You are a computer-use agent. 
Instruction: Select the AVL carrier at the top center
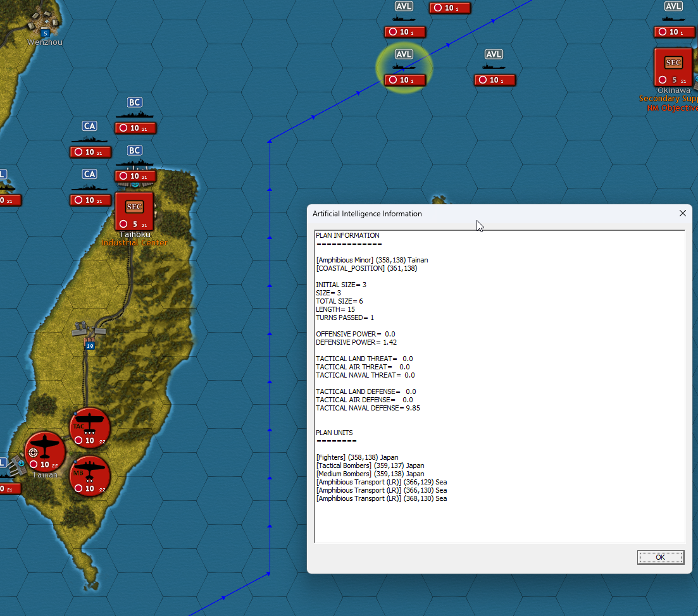403,6
